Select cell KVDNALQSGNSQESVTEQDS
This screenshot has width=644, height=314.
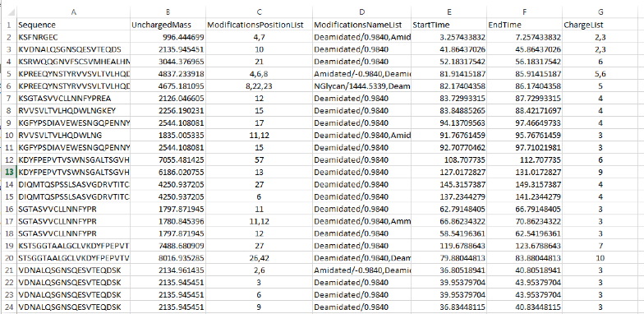pos(74,49)
